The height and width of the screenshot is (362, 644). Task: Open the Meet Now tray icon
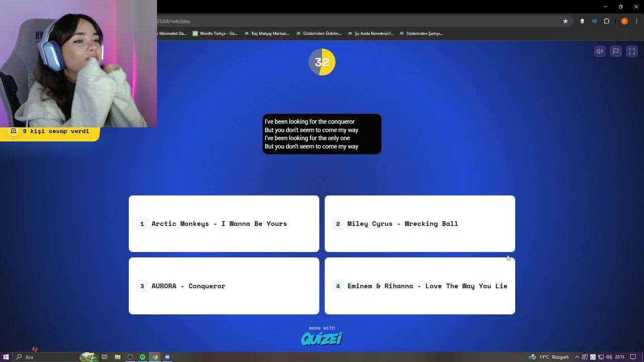point(585,357)
